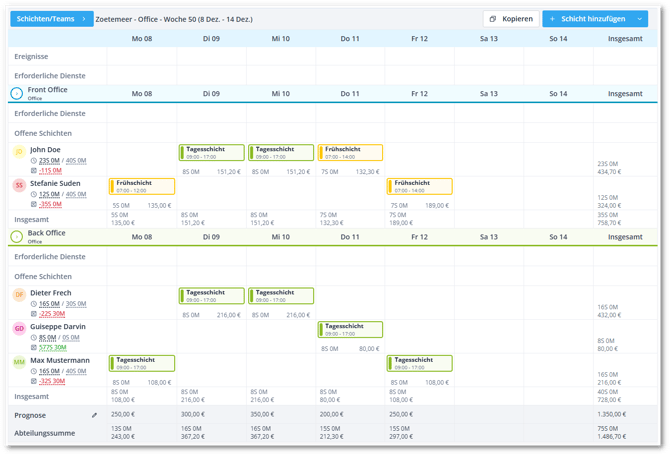Click Stefanie Suden's SS avatar

tap(18, 186)
